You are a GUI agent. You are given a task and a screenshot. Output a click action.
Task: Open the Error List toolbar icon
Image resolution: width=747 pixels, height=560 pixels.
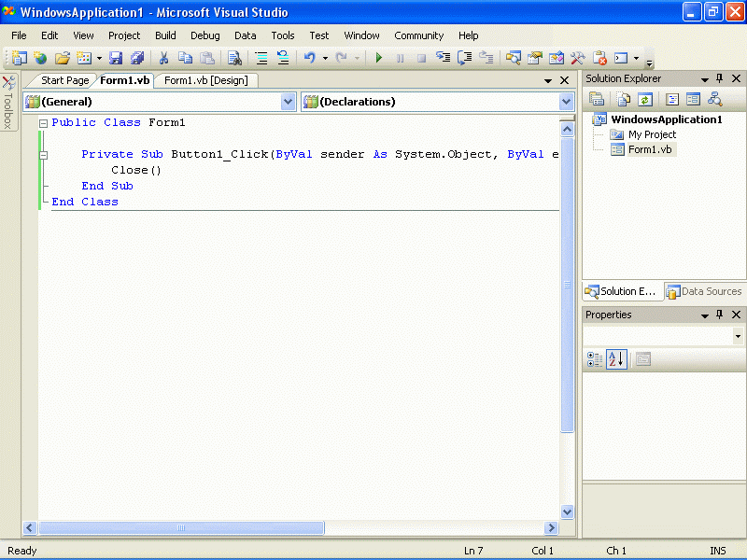tap(599, 58)
